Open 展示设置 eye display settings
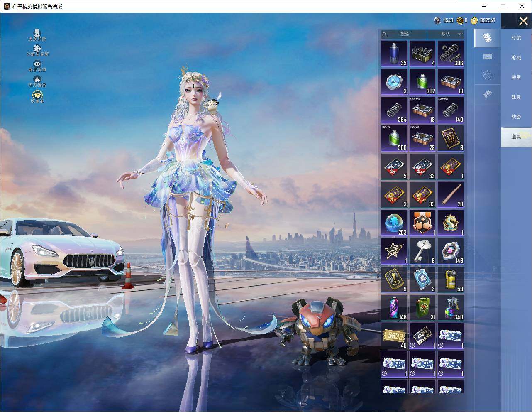 pos(37,66)
